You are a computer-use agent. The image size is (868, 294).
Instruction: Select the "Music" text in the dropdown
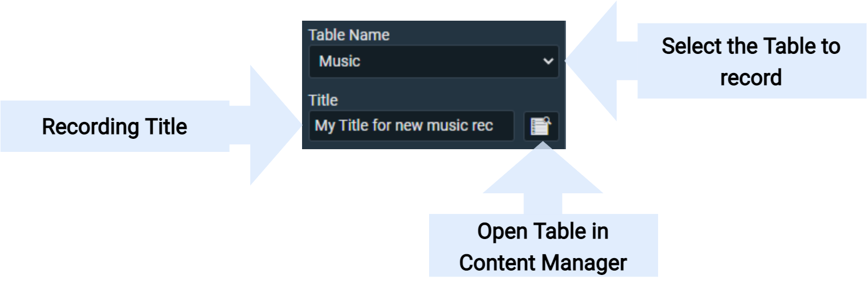pyautogui.click(x=340, y=62)
